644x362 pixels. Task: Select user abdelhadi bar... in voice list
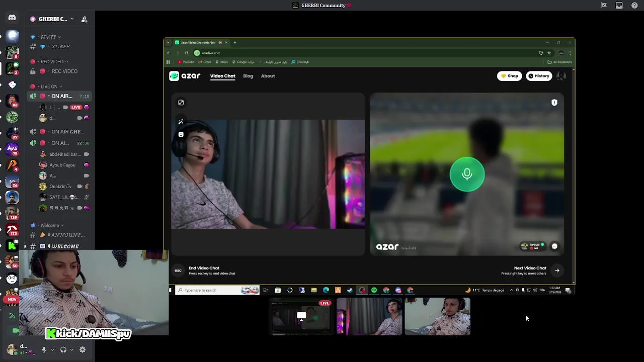pos(64,154)
